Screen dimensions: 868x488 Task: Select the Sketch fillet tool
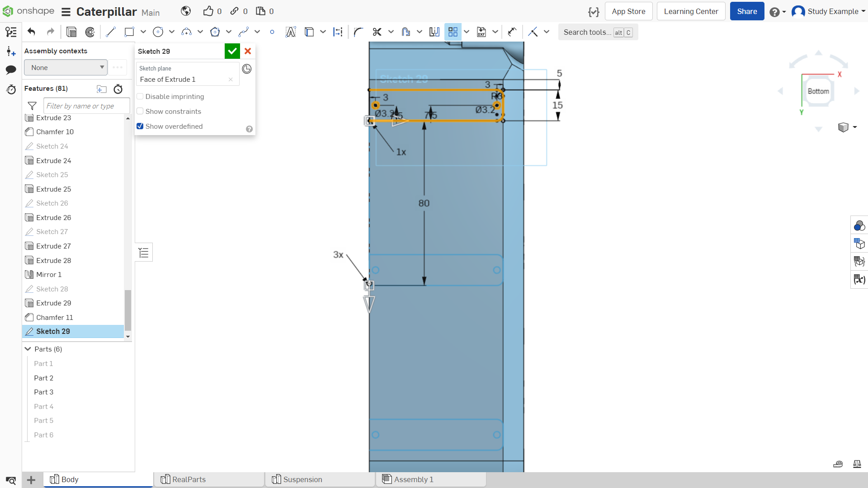click(359, 32)
